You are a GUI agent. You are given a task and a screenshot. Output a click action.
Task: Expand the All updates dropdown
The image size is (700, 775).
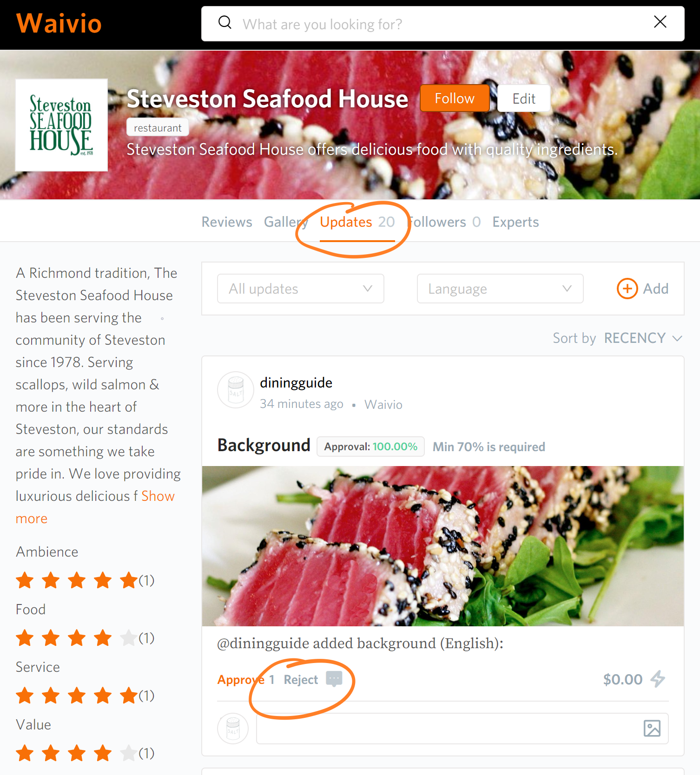click(x=300, y=289)
